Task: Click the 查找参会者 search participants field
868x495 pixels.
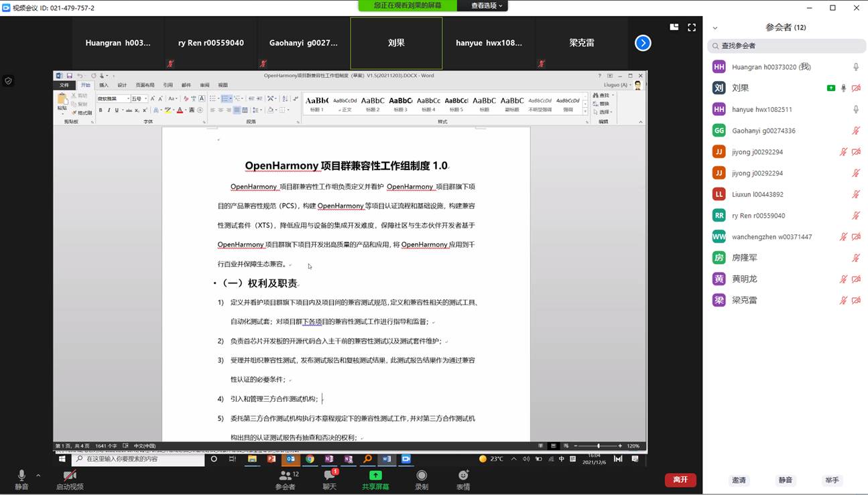Action: coord(787,46)
